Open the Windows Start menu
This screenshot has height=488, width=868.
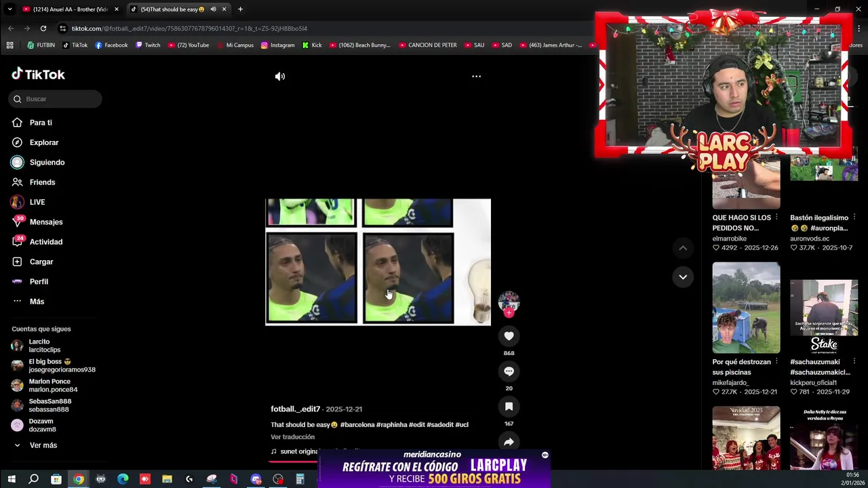[11, 479]
